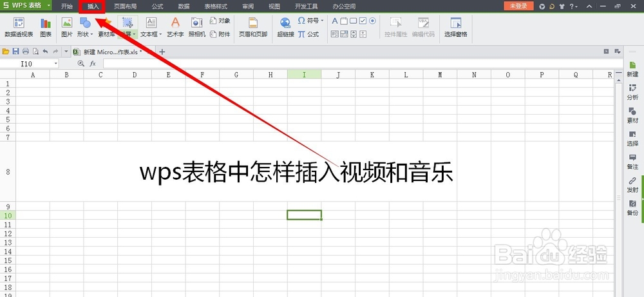Viewport: 644px width, 297px height.
Task: Open the Name Box dropdown next to I10
Action: point(56,64)
